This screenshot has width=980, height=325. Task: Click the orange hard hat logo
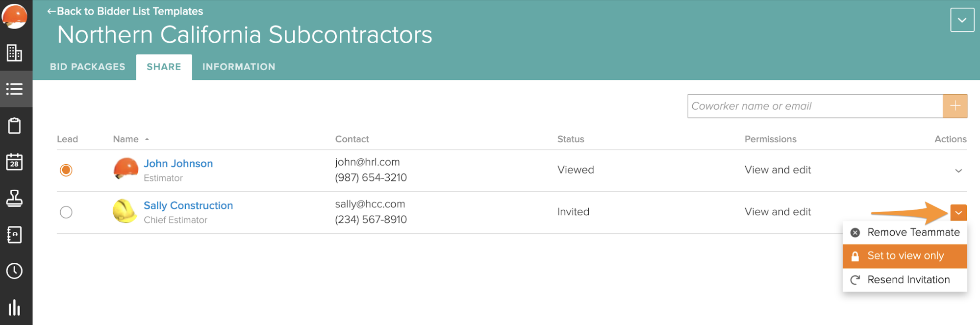click(x=15, y=16)
